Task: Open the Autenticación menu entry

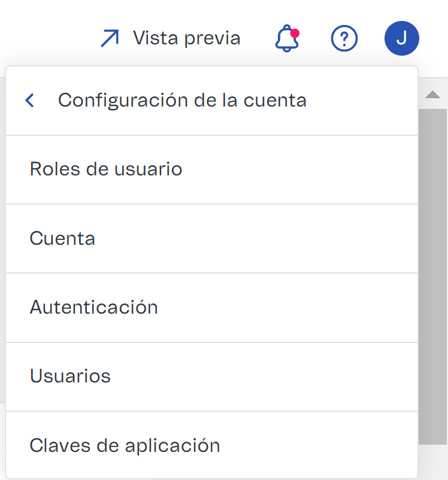Action: click(x=94, y=307)
